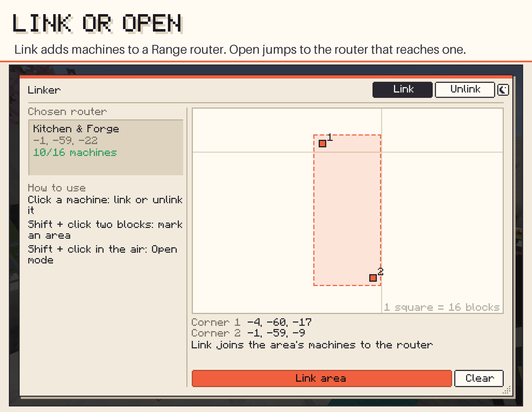Click the 'Shift + click two blocks' instruction
The width and height of the screenshot is (532, 412).
pyautogui.click(x=105, y=230)
